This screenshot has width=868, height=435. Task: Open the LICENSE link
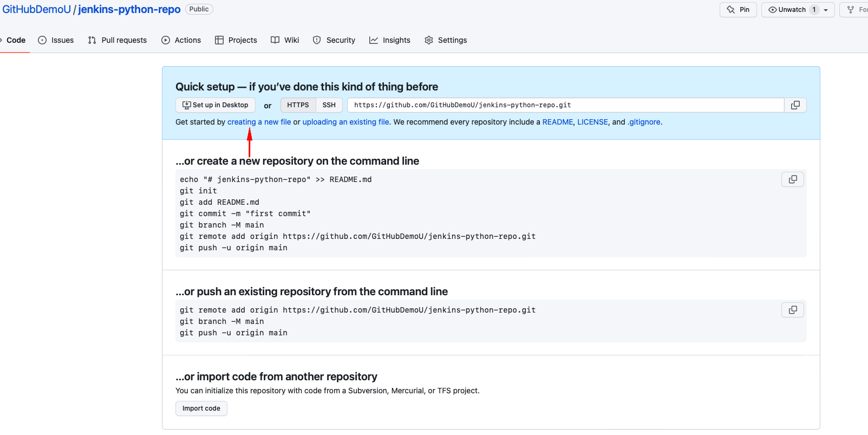pos(592,122)
